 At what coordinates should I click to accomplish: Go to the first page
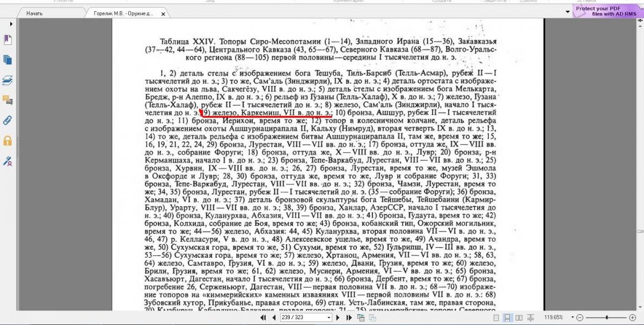pos(263,317)
